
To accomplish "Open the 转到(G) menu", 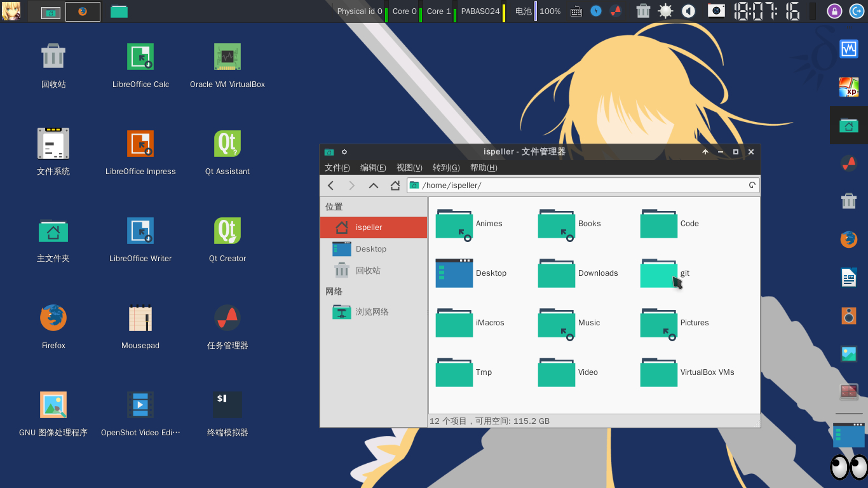I will coord(446,168).
